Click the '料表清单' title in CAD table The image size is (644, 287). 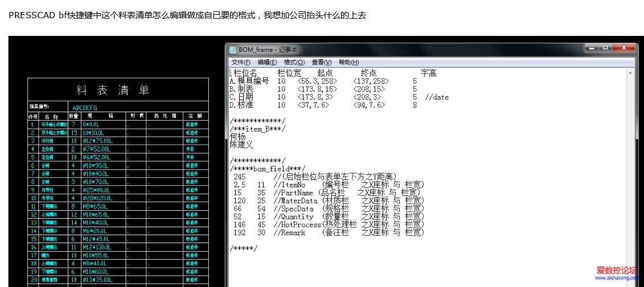coord(113,91)
